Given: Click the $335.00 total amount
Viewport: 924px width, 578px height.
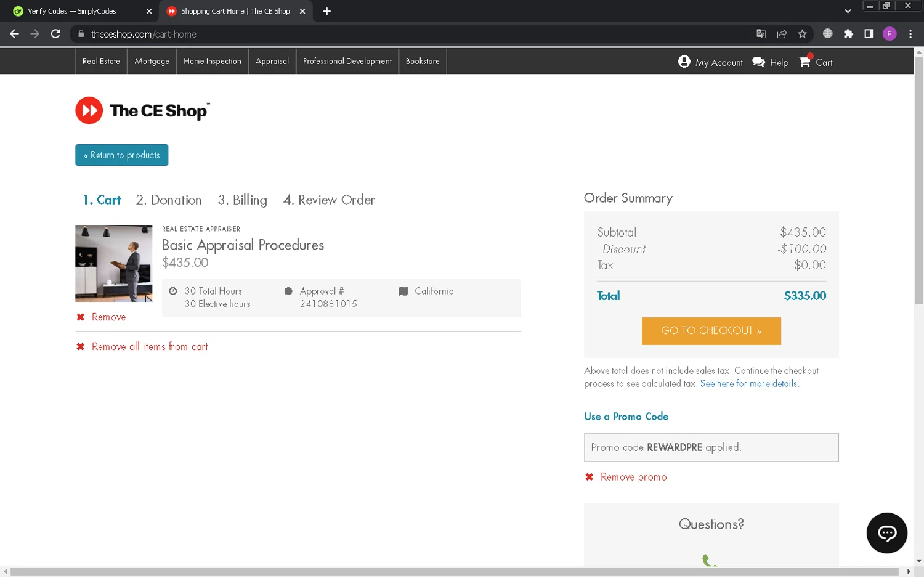Looking at the screenshot, I should pyautogui.click(x=805, y=296).
